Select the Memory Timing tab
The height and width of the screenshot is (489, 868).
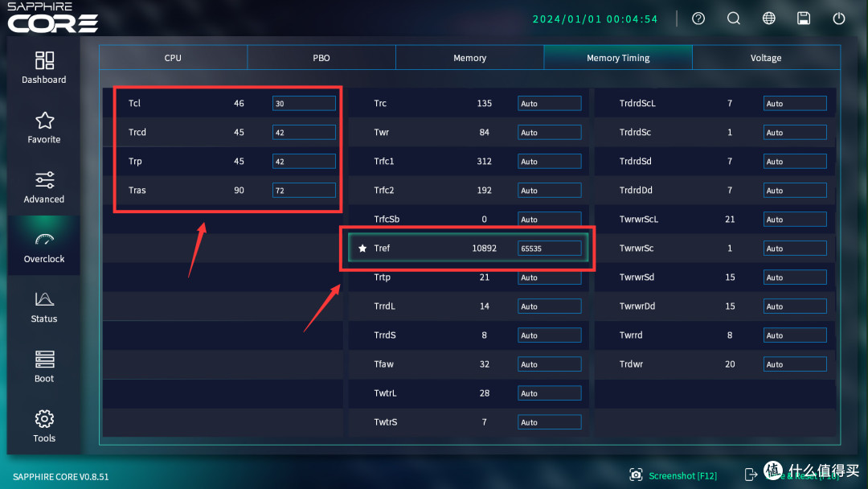tap(618, 58)
